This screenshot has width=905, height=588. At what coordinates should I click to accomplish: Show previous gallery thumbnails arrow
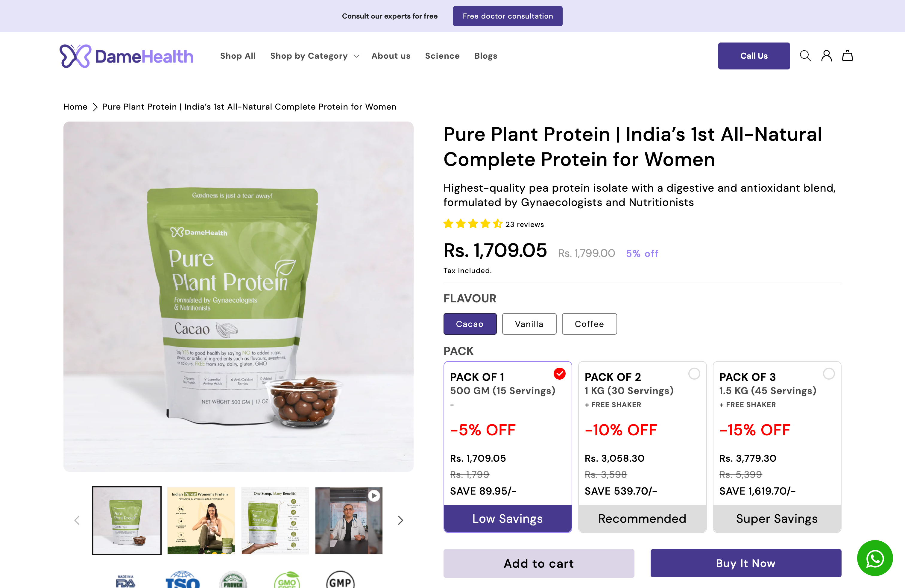tap(77, 520)
